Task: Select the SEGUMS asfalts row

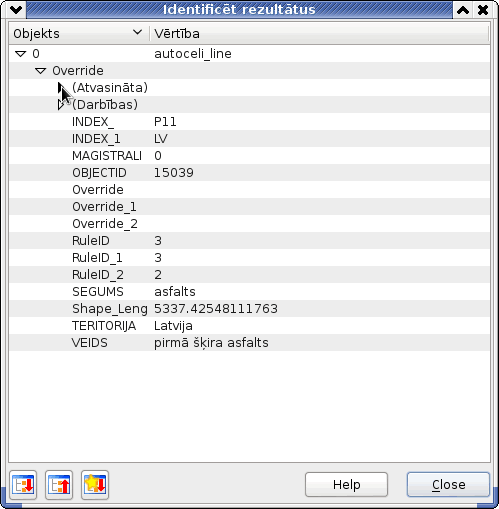Action: click(x=250, y=292)
